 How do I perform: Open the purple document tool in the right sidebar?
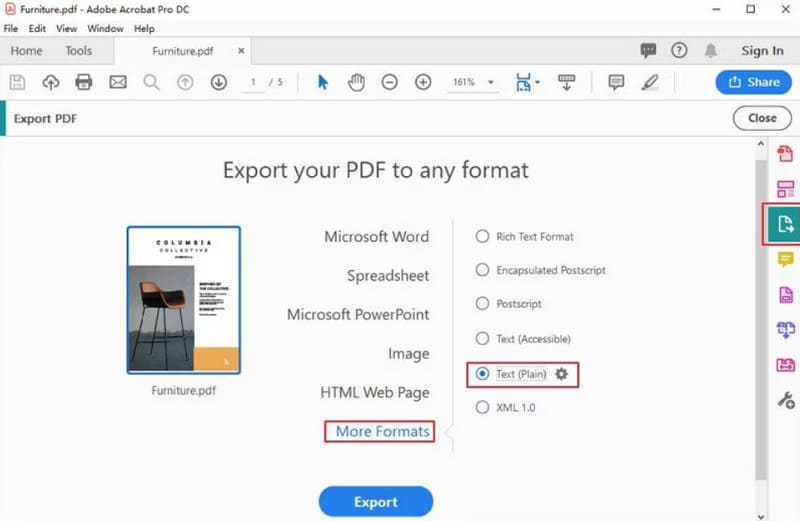[786, 294]
